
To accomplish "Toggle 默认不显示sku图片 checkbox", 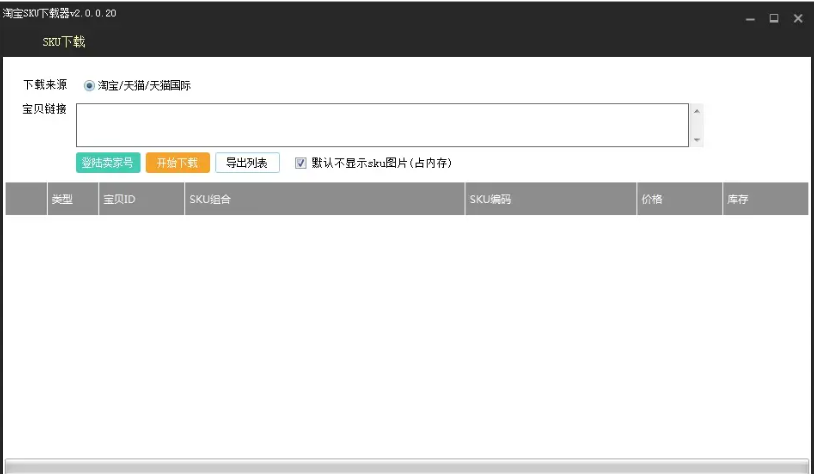I will coord(301,163).
